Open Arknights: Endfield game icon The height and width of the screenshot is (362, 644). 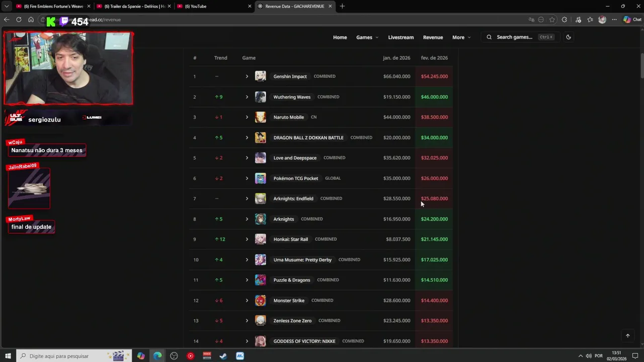click(x=260, y=199)
